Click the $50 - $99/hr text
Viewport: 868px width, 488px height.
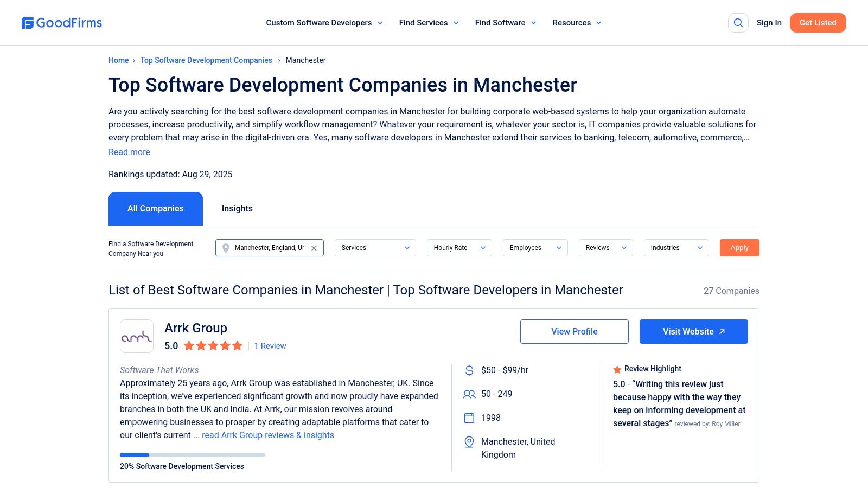(505, 370)
